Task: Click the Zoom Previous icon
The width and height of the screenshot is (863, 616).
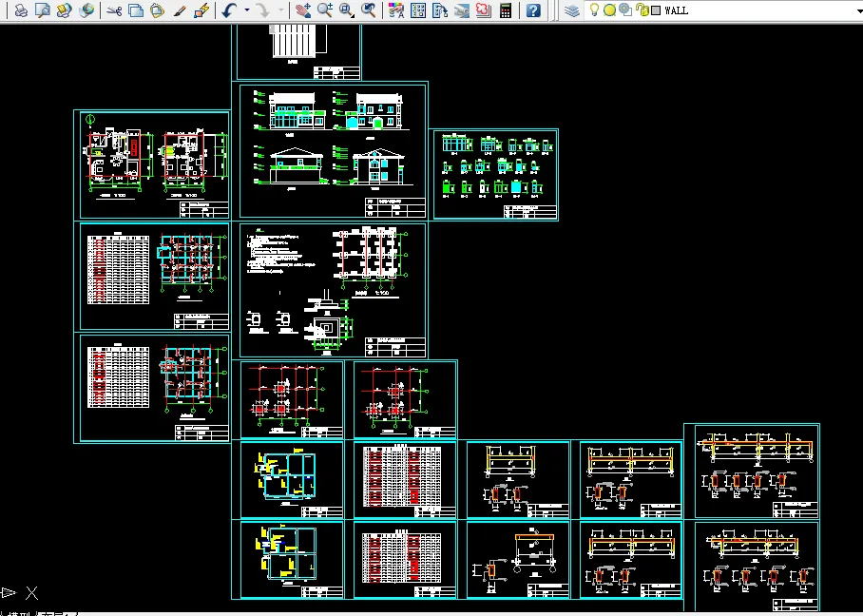Action: click(x=369, y=10)
